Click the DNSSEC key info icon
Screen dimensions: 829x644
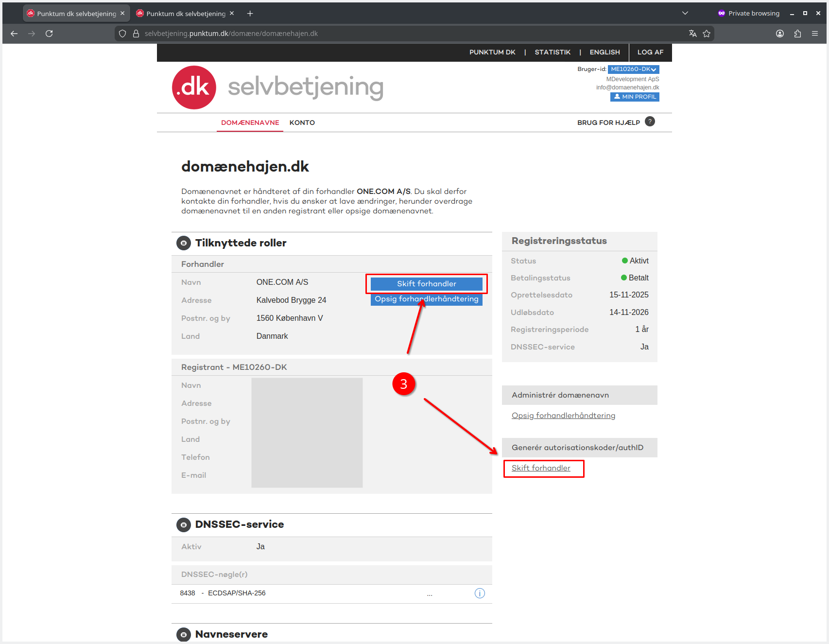point(479,593)
